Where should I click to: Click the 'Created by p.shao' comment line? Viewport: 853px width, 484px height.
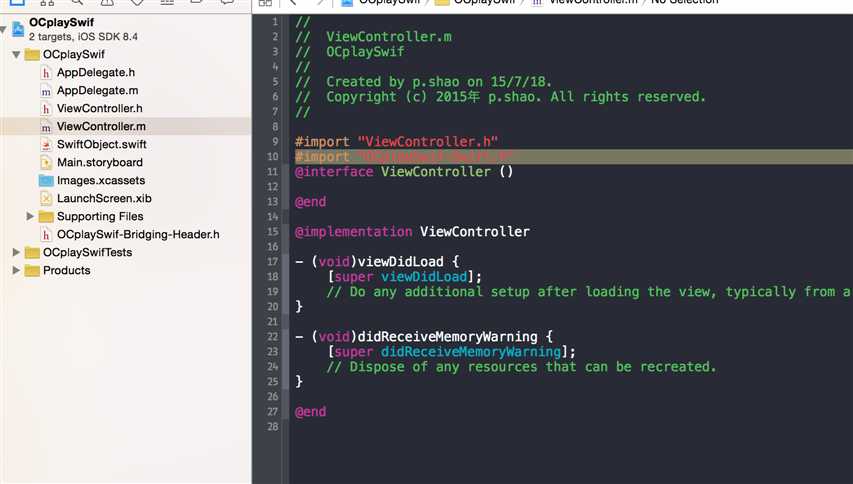point(423,82)
